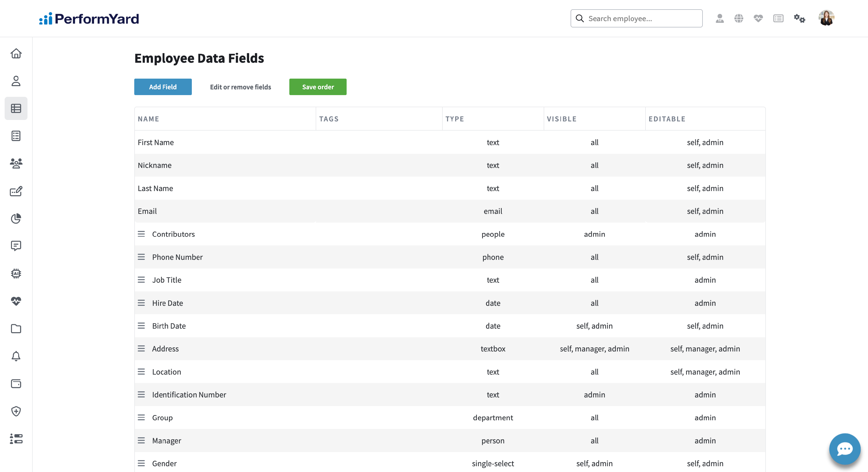Viewport: 868px width, 472px height.
Task: Open the folder icon in sidebar
Action: 16,329
